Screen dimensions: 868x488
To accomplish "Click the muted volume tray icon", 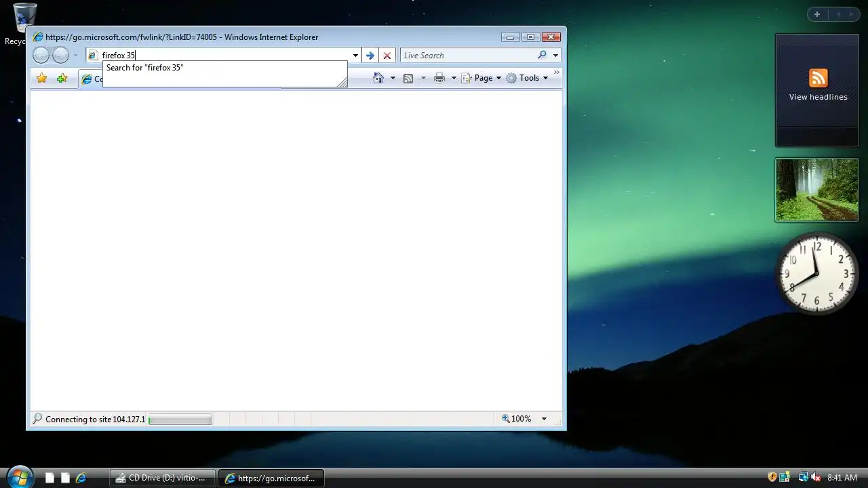I will tap(816, 477).
